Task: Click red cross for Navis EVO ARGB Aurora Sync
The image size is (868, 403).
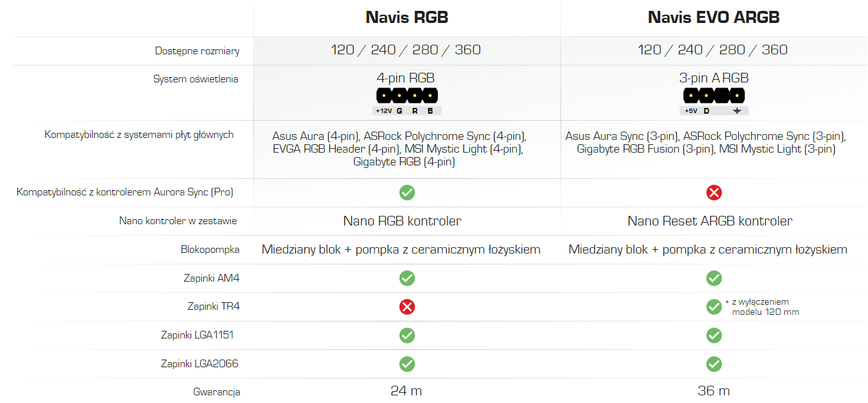Action: (x=714, y=192)
